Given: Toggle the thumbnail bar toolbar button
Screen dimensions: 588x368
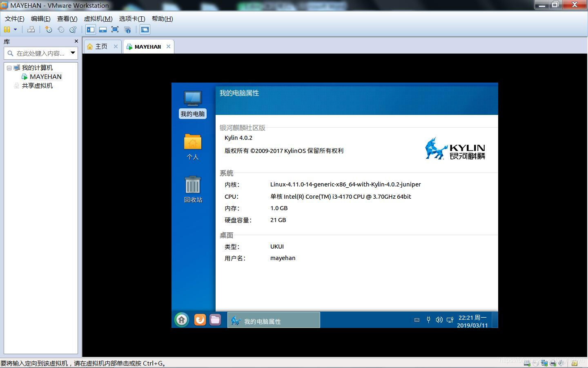Looking at the screenshot, I should 103,29.
